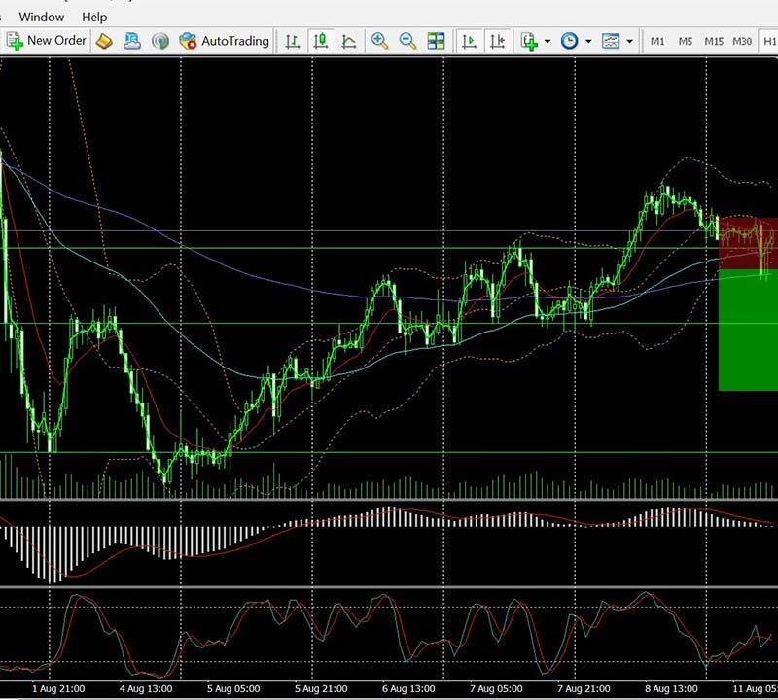Screen dimensions: 778x700
Task: Switch chart to bar chart mode
Action: pos(293,41)
